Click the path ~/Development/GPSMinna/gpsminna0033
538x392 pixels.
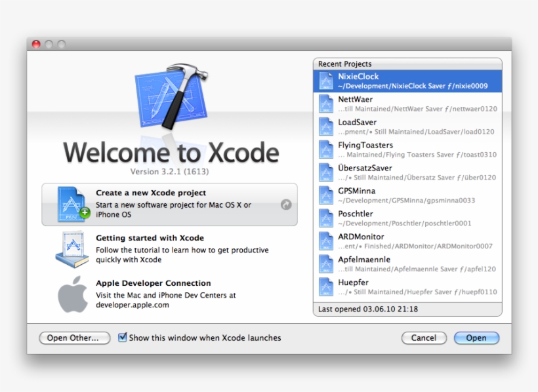pos(407,201)
